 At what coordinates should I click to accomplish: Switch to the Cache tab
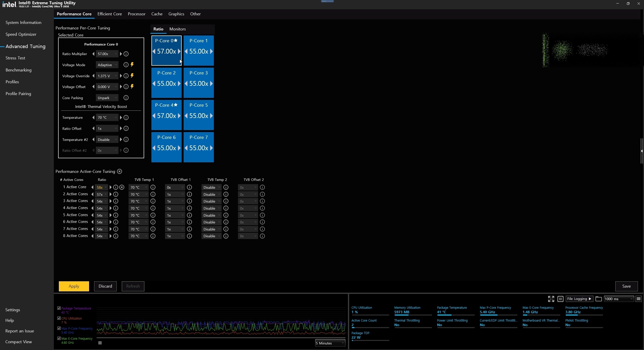click(x=157, y=14)
